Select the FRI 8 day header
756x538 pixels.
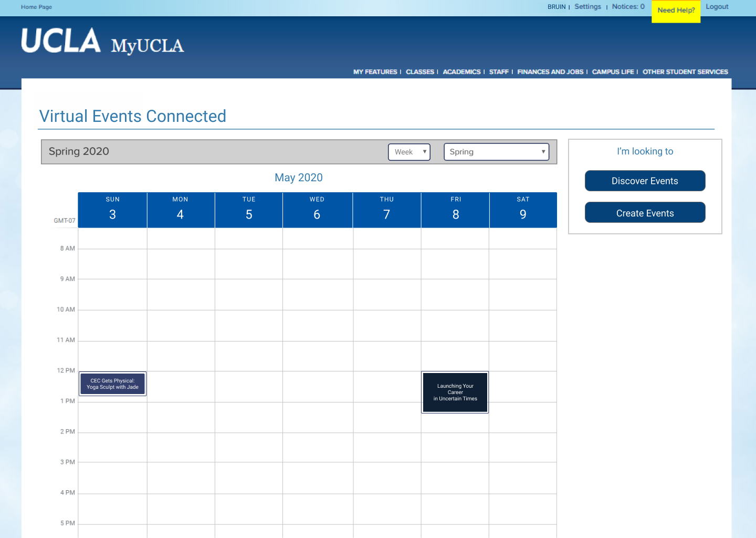(x=455, y=210)
